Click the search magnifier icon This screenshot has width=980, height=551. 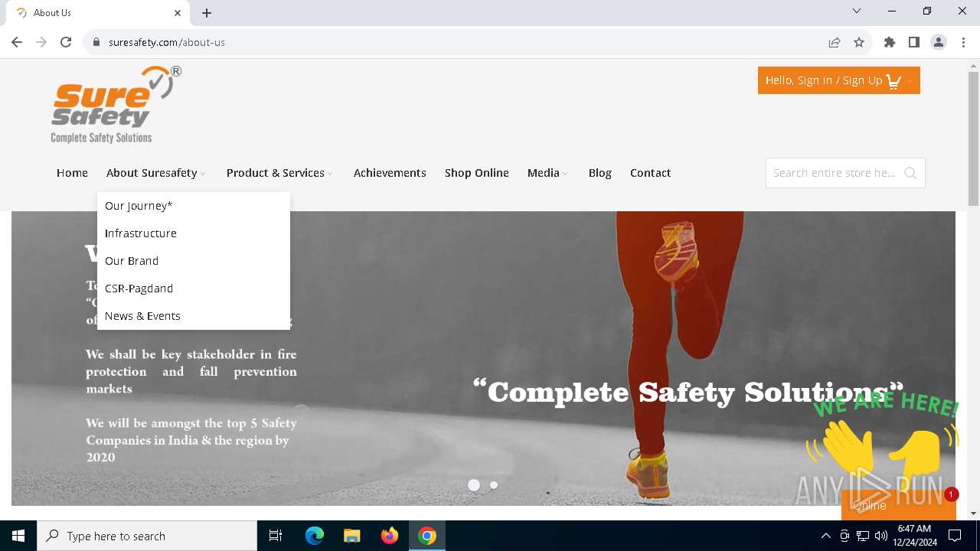coord(910,173)
